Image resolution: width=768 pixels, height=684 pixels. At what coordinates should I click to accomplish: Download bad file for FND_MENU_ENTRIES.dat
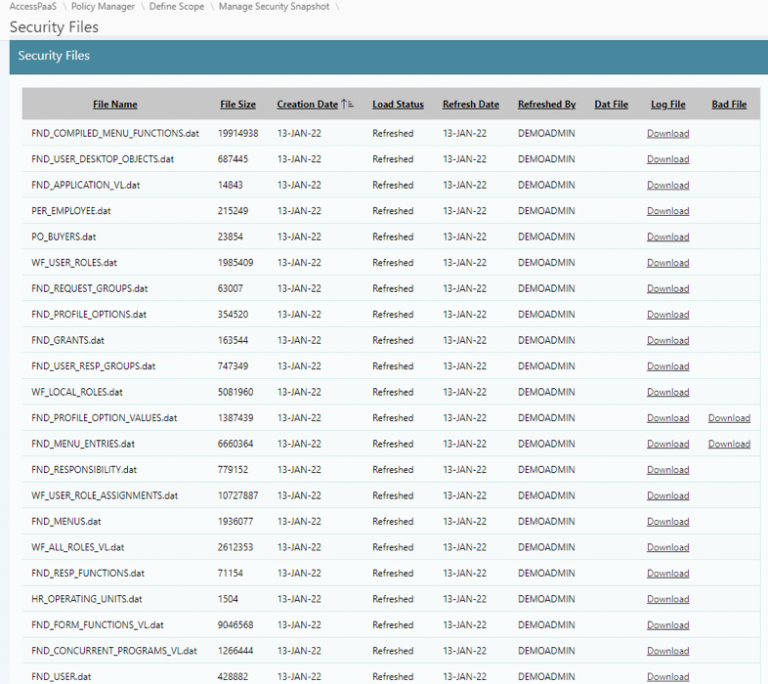pos(729,444)
